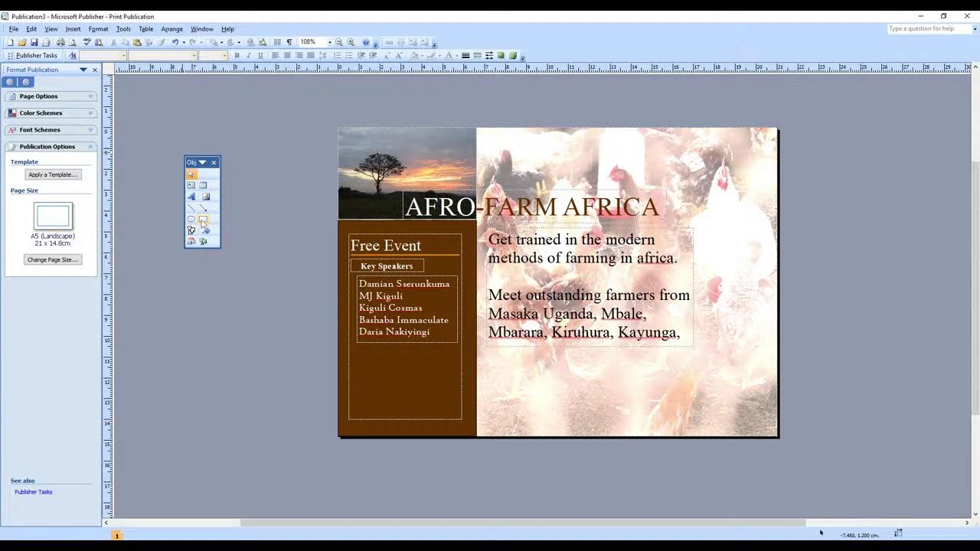Open the Format menu

pyautogui.click(x=98, y=29)
